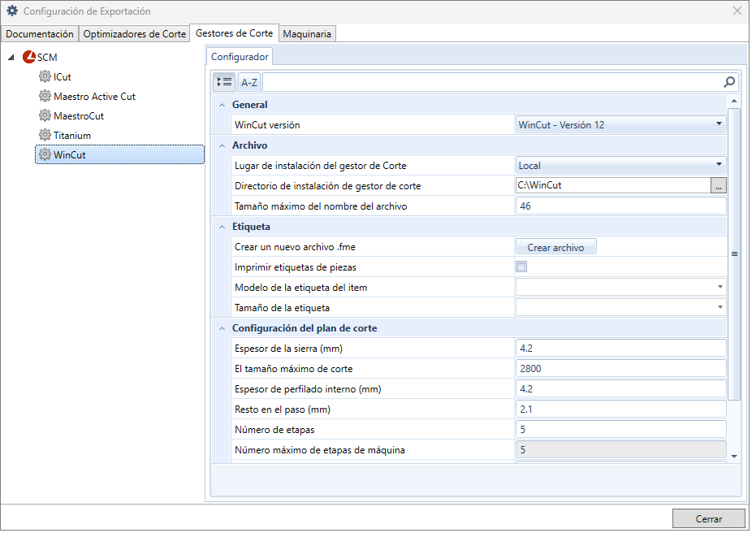The width and height of the screenshot is (756, 533).
Task: Switch to categorized property view icon
Action: 224,82
